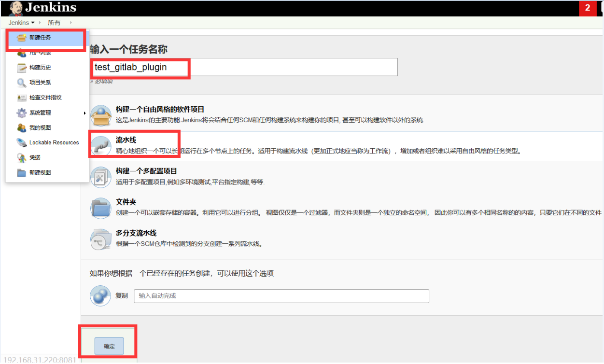
Task: Click the 用户列表 people icon
Action: pyautogui.click(x=21, y=53)
